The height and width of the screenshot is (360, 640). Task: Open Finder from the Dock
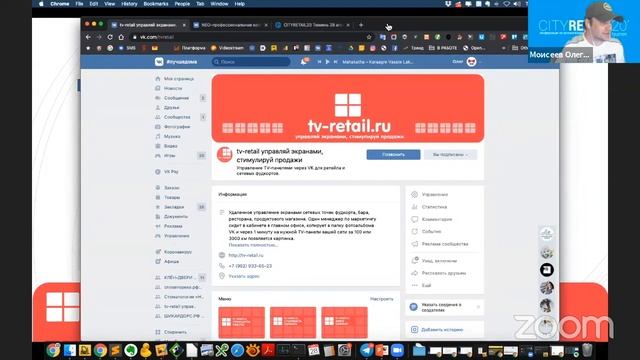click(69, 350)
